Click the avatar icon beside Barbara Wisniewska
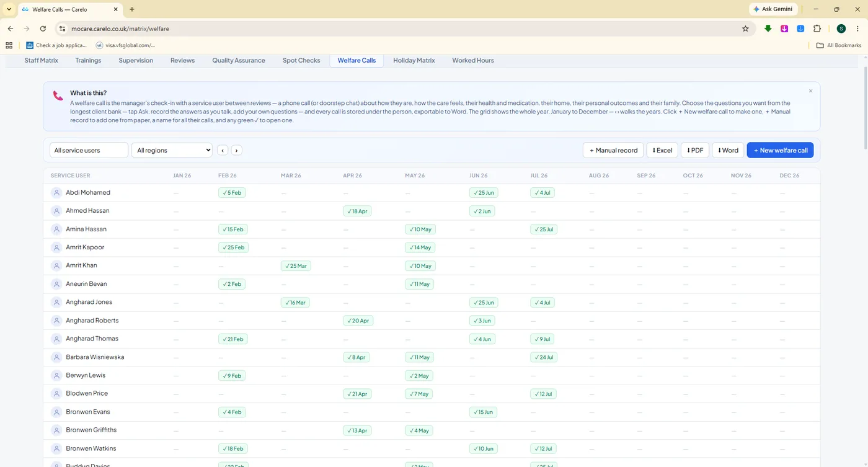 pos(56,357)
